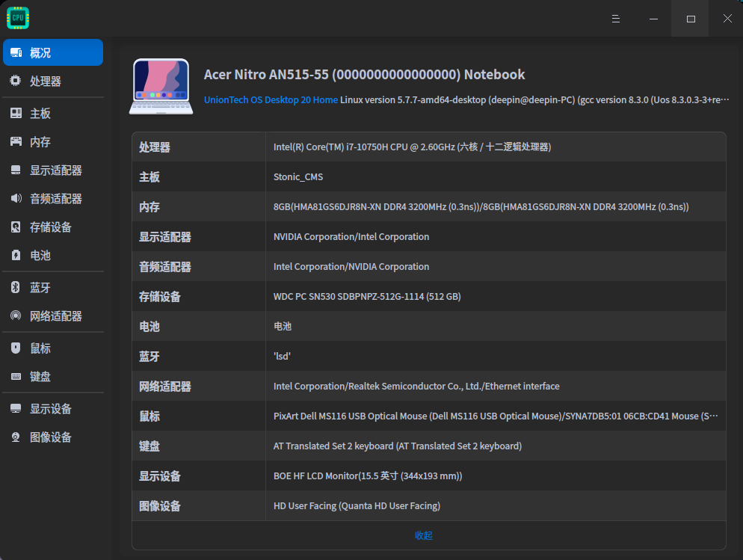
Task: Select the 电池 value cell
Action: click(x=283, y=326)
